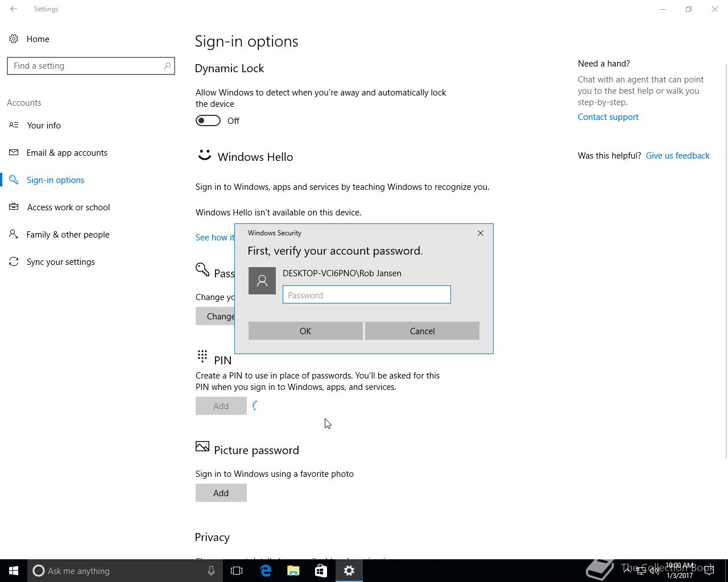Click OK in Windows Security dialog
Screen dimensions: 728x582
305,331
